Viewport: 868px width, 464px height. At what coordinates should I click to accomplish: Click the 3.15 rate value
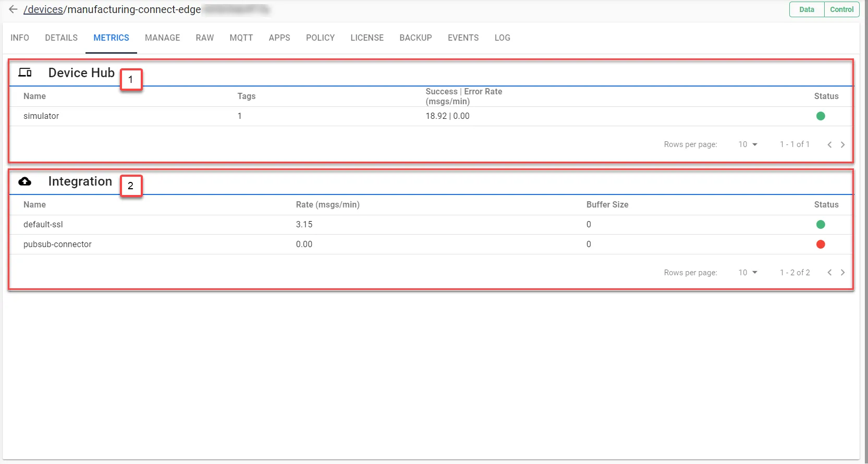304,224
